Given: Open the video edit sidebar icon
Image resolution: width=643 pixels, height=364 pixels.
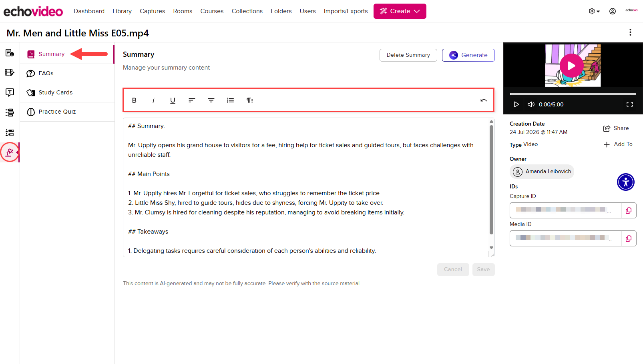Looking at the screenshot, I should (x=10, y=72).
